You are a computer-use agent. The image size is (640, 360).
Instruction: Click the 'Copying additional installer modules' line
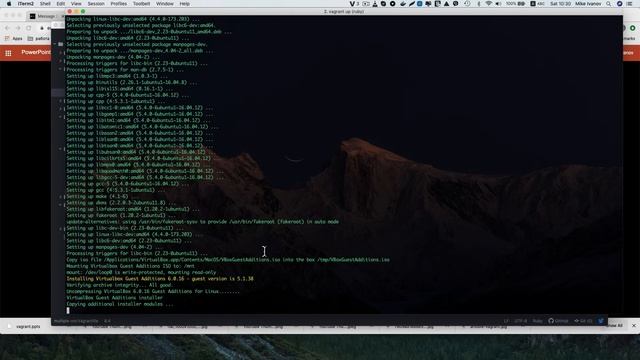(x=120, y=304)
